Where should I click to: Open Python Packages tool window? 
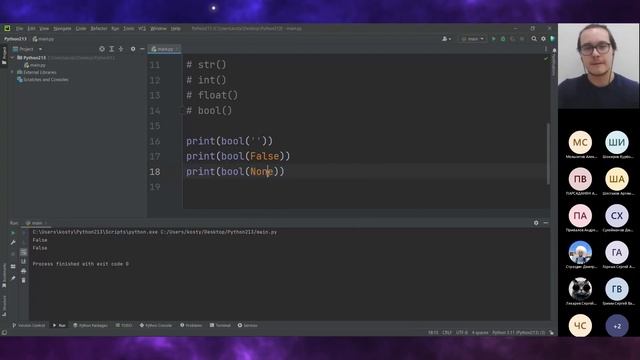(x=91, y=326)
